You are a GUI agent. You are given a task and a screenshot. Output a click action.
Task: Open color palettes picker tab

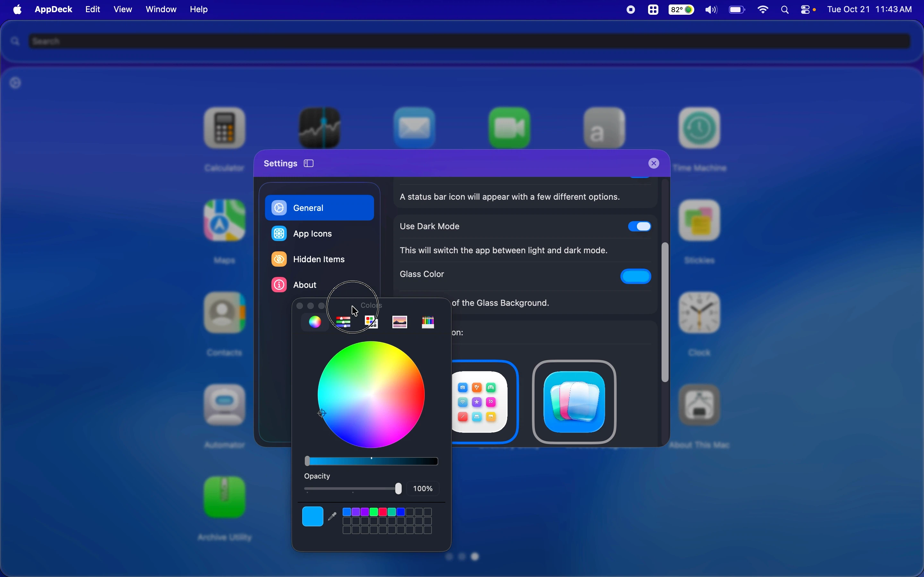(372, 322)
